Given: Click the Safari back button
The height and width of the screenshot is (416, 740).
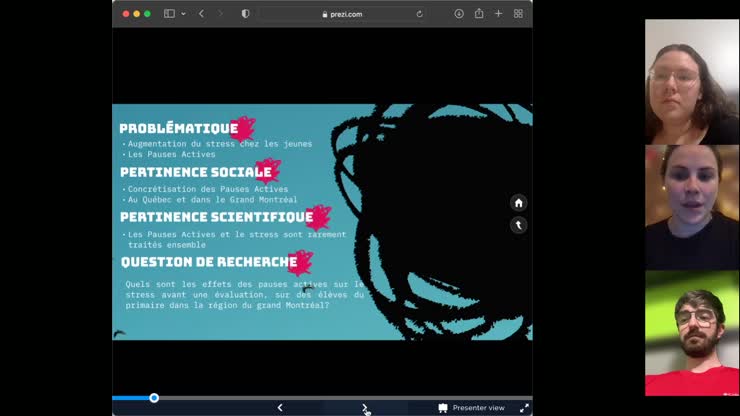Looking at the screenshot, I should [201, 14].
